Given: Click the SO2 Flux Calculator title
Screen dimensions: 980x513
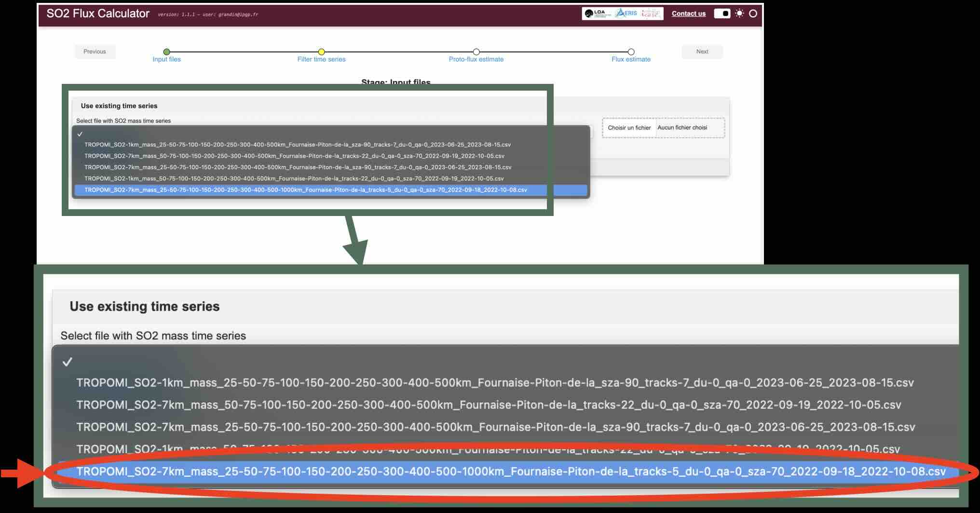Looking at the screenshot, I should [x=98, y=13].
